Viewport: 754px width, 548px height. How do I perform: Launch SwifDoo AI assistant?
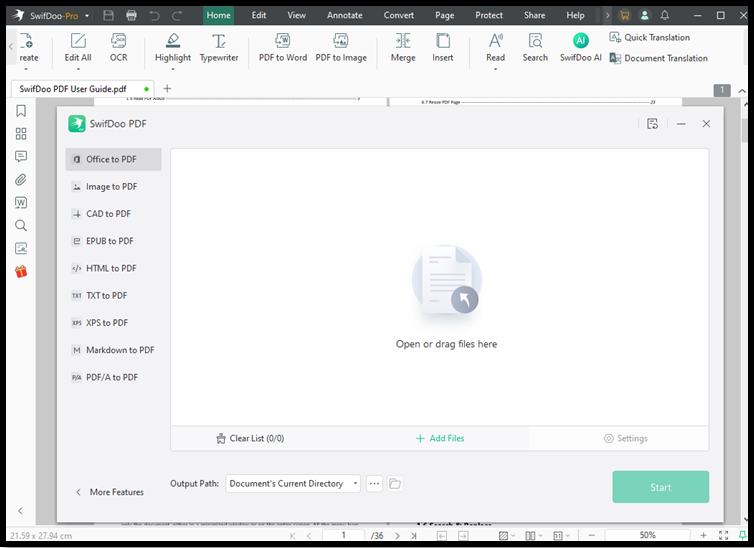(x=580, y=48)
